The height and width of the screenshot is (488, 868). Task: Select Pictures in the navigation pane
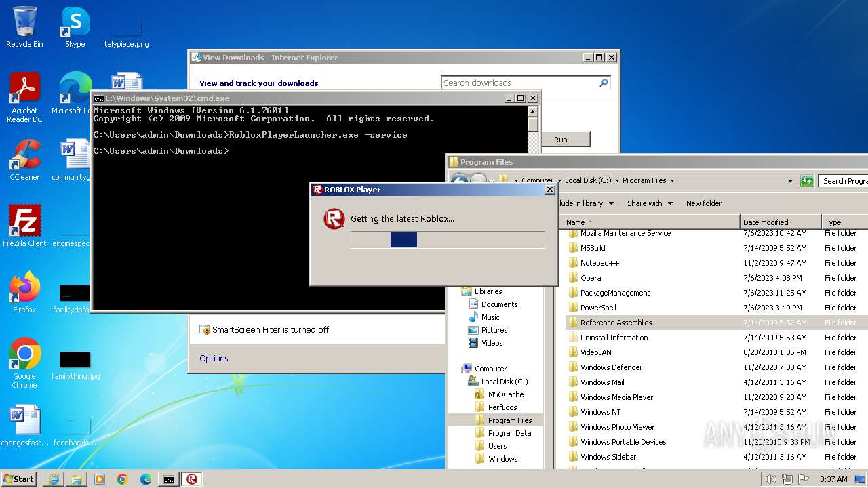point(488,330)
